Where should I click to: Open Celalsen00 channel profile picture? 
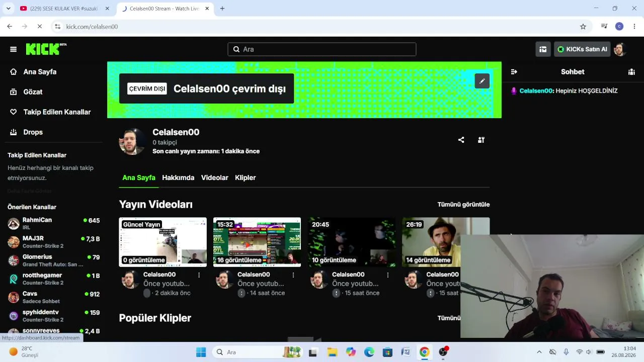tap(132, 141)
